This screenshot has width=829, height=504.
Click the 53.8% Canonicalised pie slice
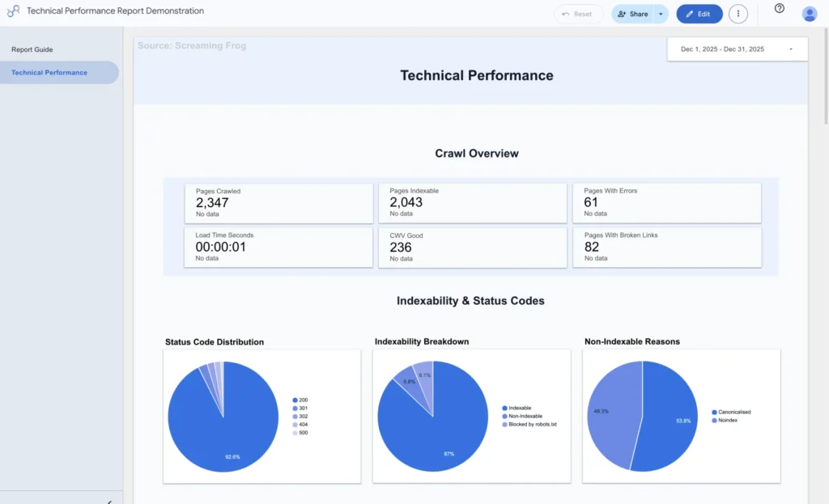pyautogui.click(x=669, y=417)
